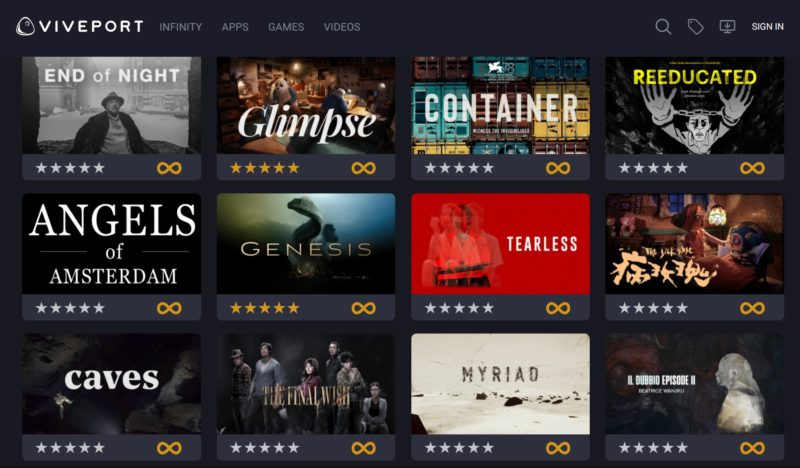This screenshot has width=800, height=468.
Task: Click the infinity icon under End of Night
Action: tap(169, 168)
